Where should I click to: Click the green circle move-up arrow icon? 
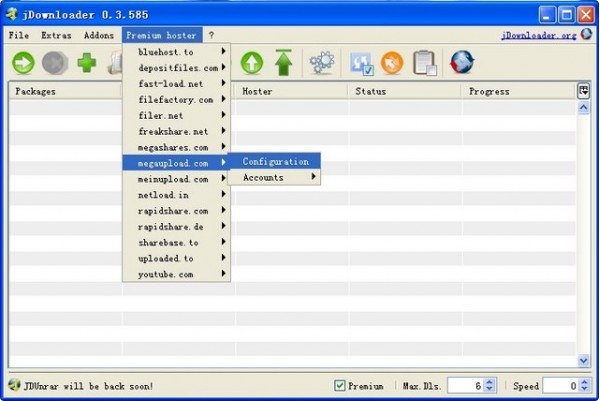coord(252,63)
